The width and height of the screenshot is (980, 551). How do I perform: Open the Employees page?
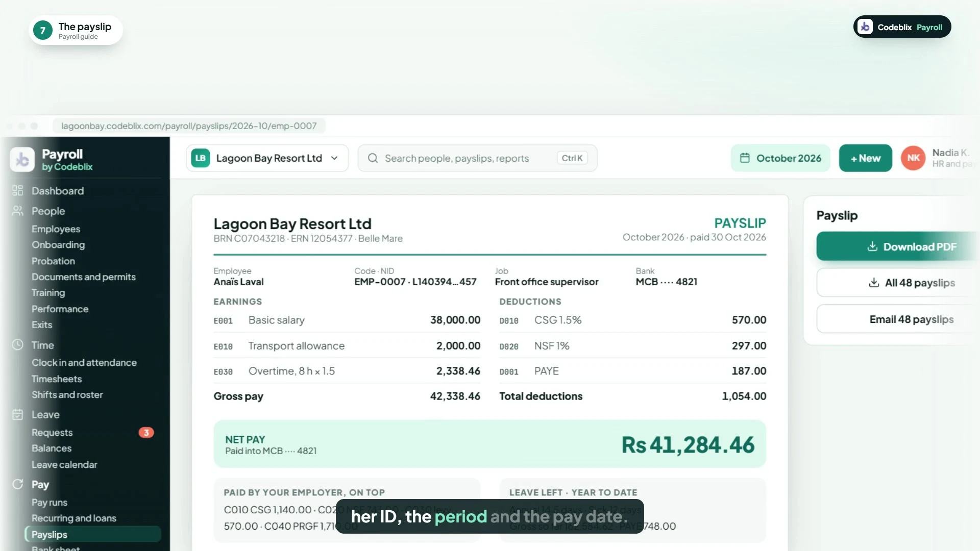click(x=56, y=229)
